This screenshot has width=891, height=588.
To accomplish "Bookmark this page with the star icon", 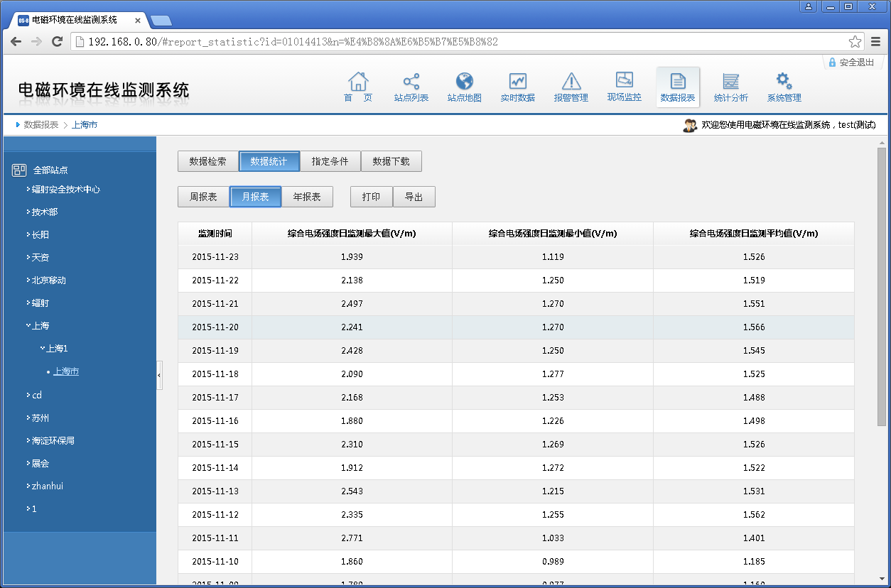I will 855,42.
